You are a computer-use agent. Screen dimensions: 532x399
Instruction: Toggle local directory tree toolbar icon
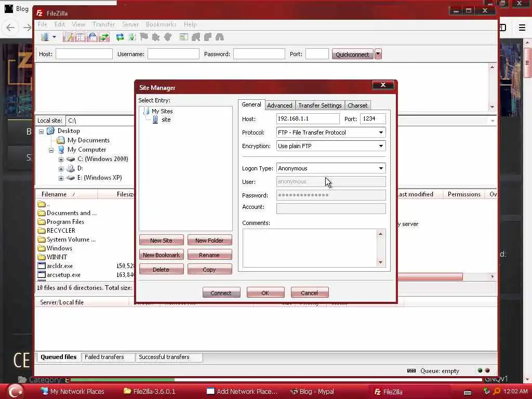[x=80, y=37]
